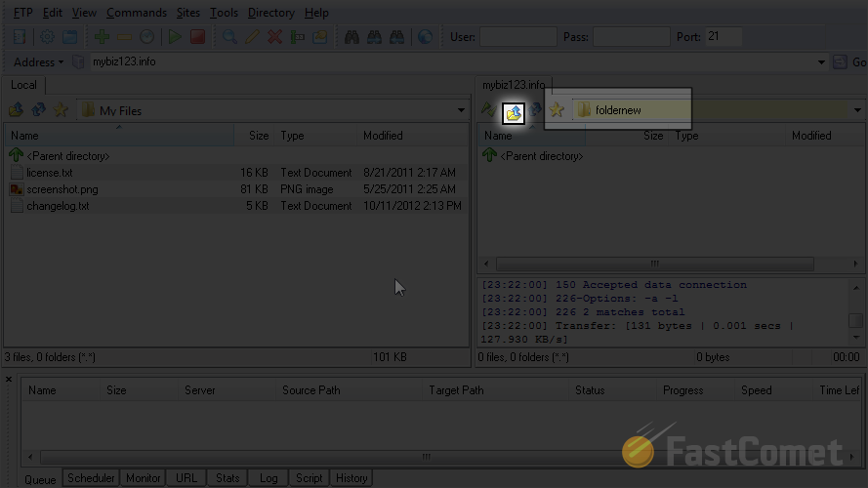
Task: Click the yellow minus remove icon
Action: tap(124, 37)
